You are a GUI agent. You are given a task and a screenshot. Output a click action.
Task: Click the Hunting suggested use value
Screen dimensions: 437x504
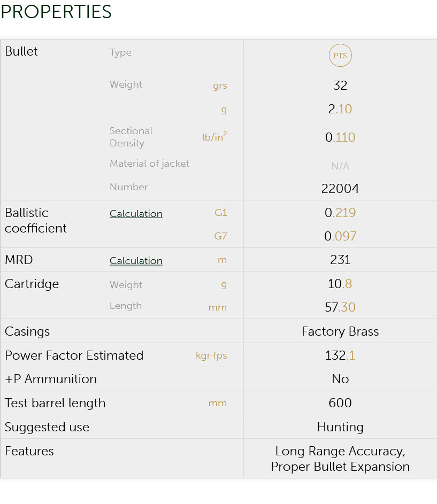(x=340, y=427)
